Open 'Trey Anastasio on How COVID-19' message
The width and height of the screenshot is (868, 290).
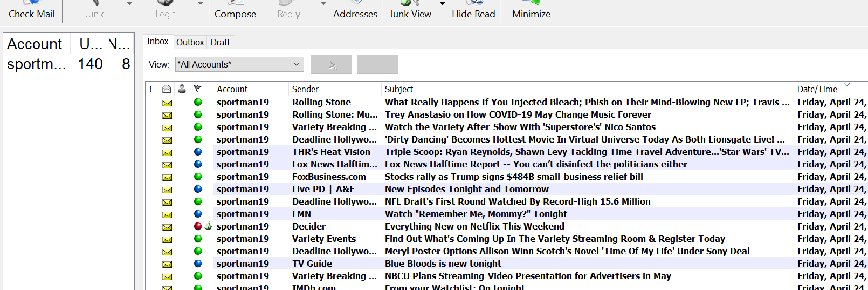click(518, 114)
